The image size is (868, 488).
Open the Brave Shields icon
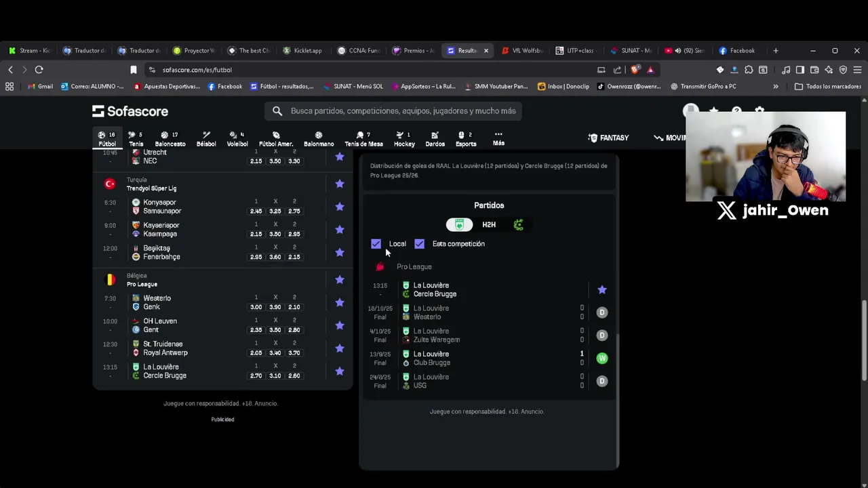635,70
